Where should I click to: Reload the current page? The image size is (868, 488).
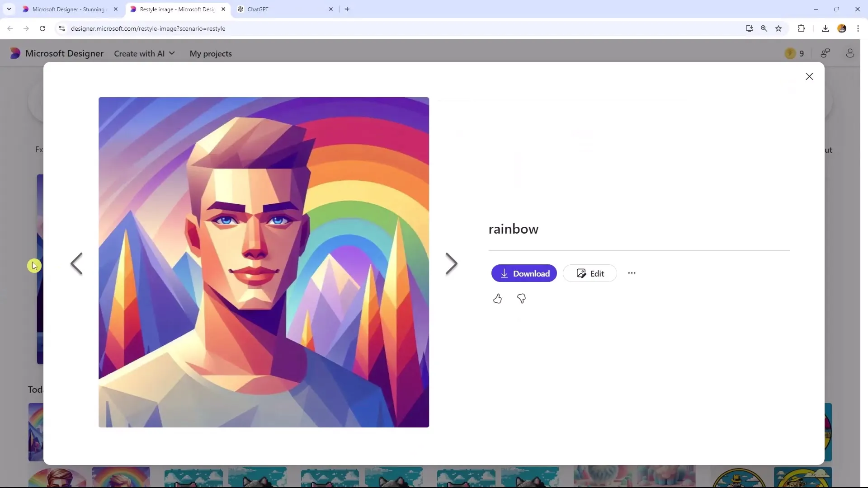[42, 28]
